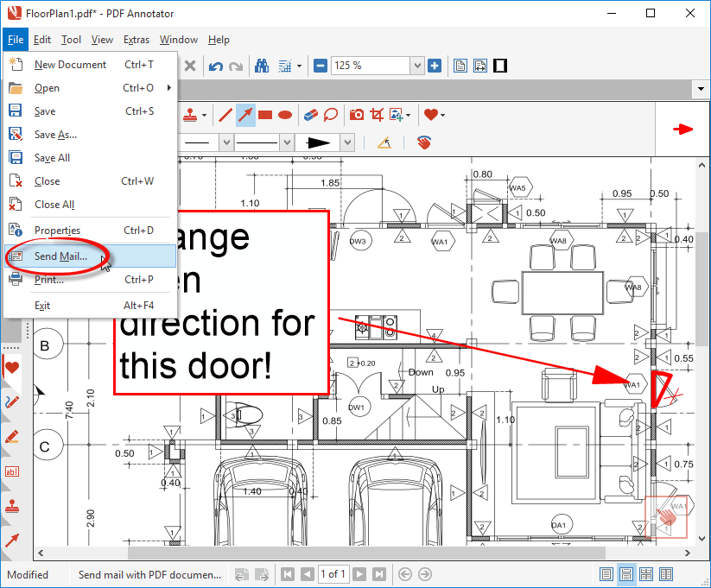
Task: Click the page number field 1 of 1
Action: pyautogui.click(x=333, y=574)
